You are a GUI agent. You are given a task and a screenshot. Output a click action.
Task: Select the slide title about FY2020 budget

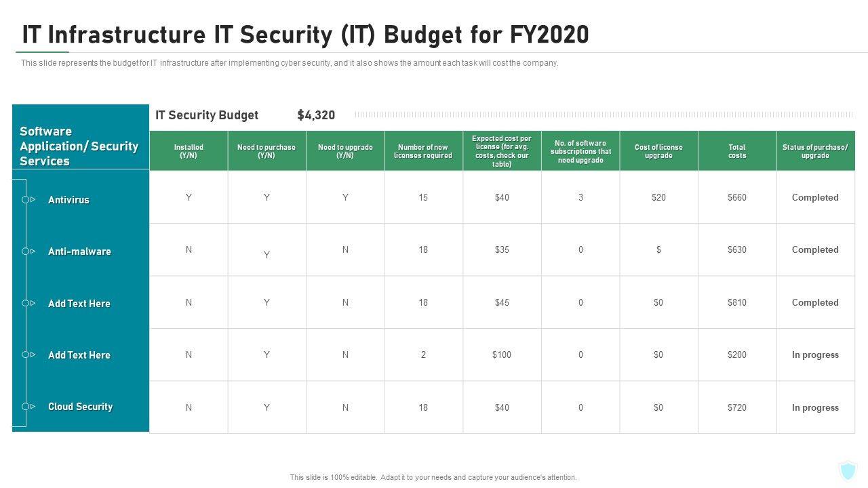point(305,34)
